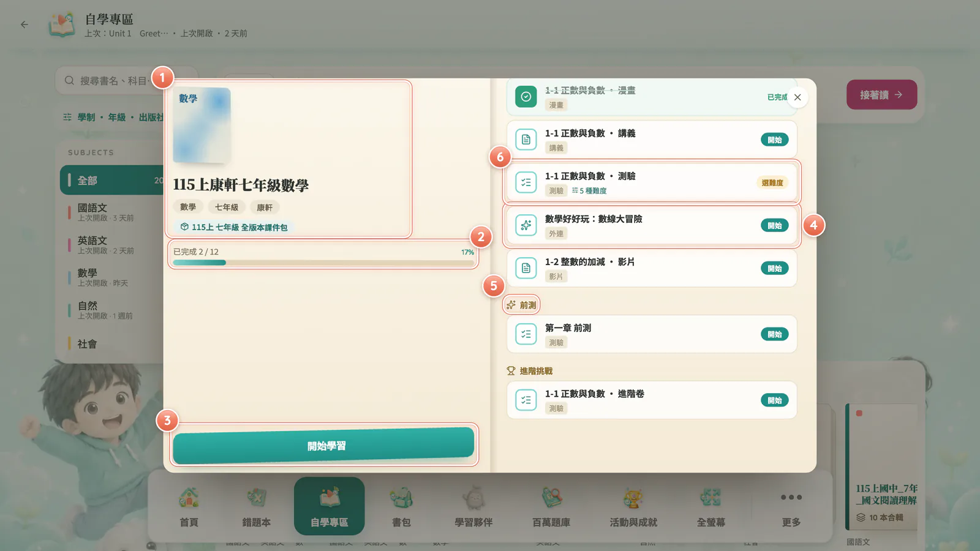Select 英語文 in the subjects list
The height and width of the screenshot is (551, 980).
pos(113,245)
